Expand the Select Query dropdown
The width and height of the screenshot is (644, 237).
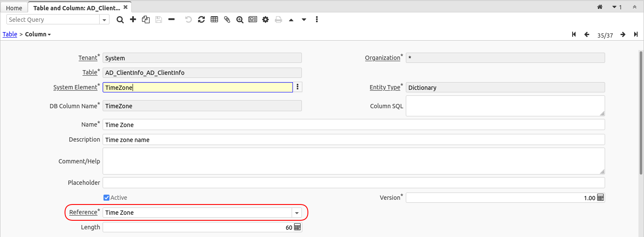(104, 20)
